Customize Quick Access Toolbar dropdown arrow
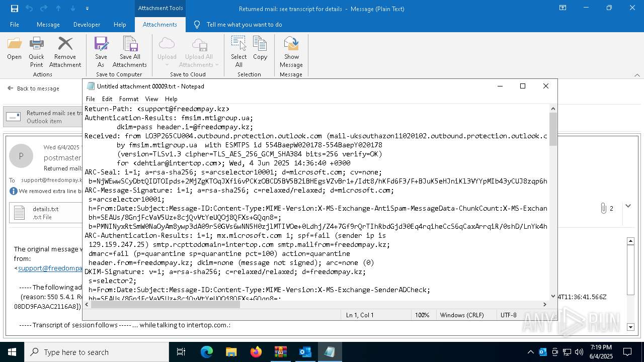644x362 pixels. pos(88,9)
